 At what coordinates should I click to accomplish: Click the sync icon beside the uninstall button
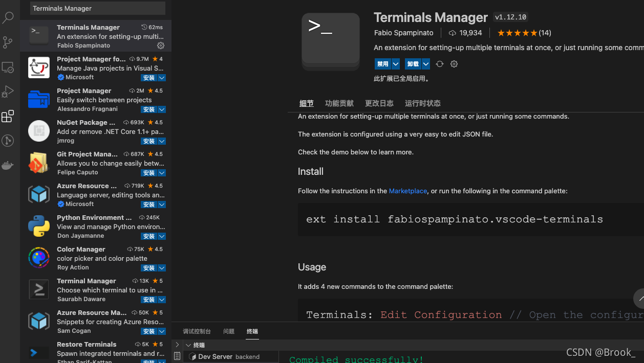coord(440,64)
